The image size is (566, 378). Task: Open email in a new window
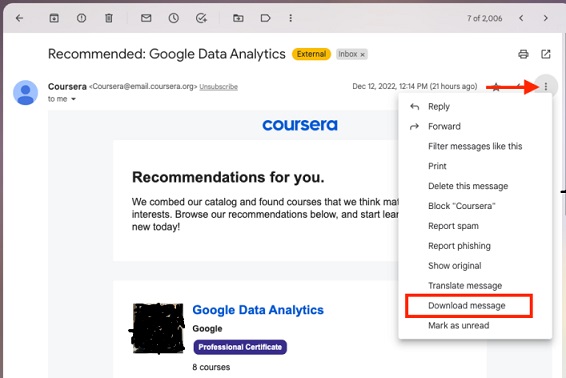tap(546, 54)
